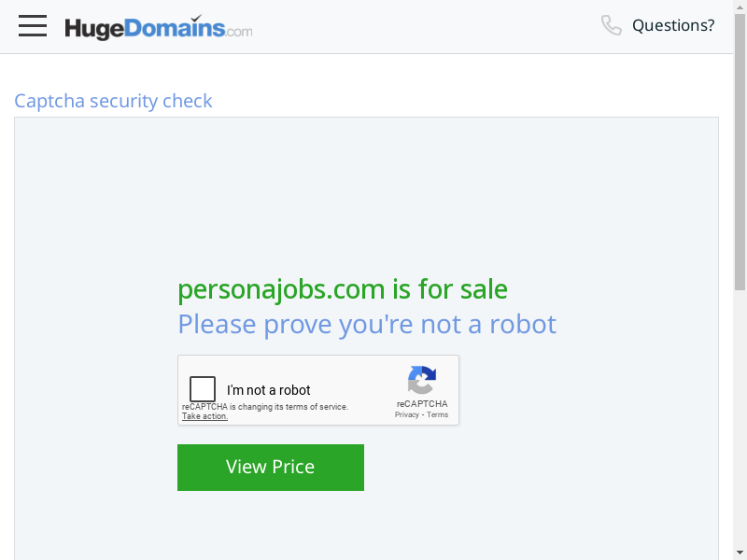Open the hamburger navigation menu
747x560 pixels.
coord(33,26)
